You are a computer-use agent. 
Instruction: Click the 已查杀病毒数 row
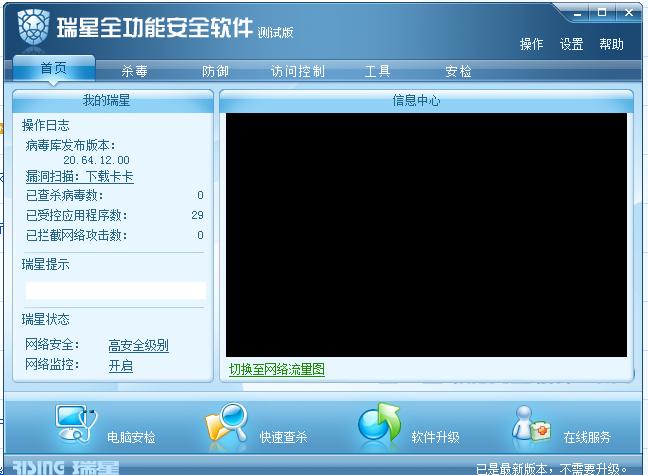point(114,195)
